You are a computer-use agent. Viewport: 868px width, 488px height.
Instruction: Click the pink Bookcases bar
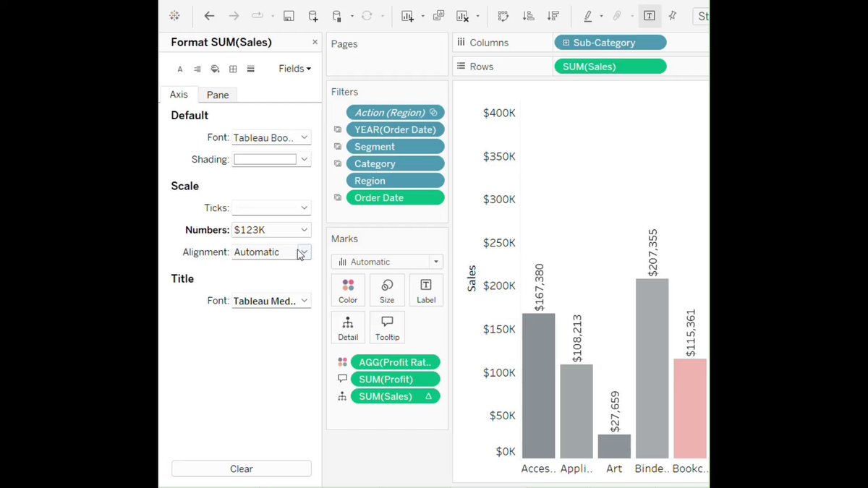(690, 408)
